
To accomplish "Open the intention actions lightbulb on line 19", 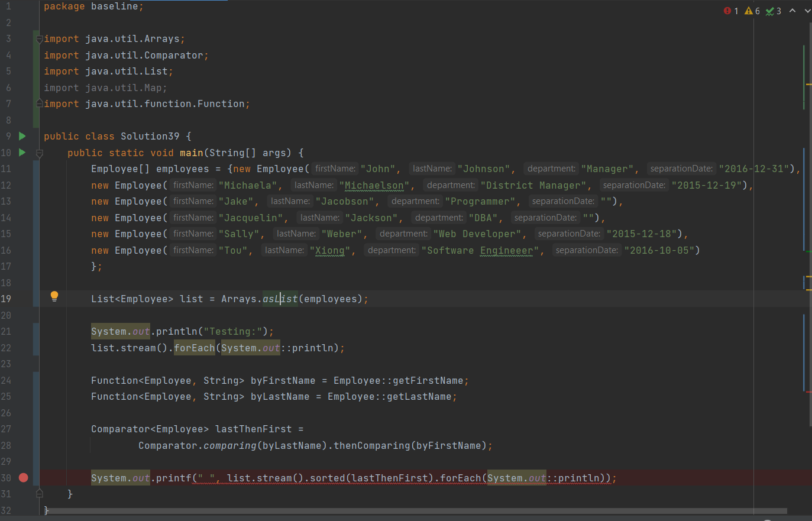I will coord(54,296).
